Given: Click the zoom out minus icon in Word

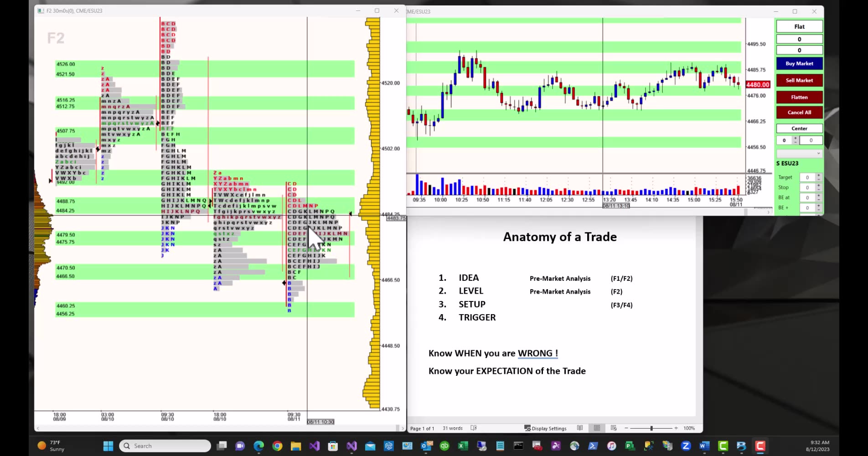Looking at the screenshot, I should (x=627, y=428).
